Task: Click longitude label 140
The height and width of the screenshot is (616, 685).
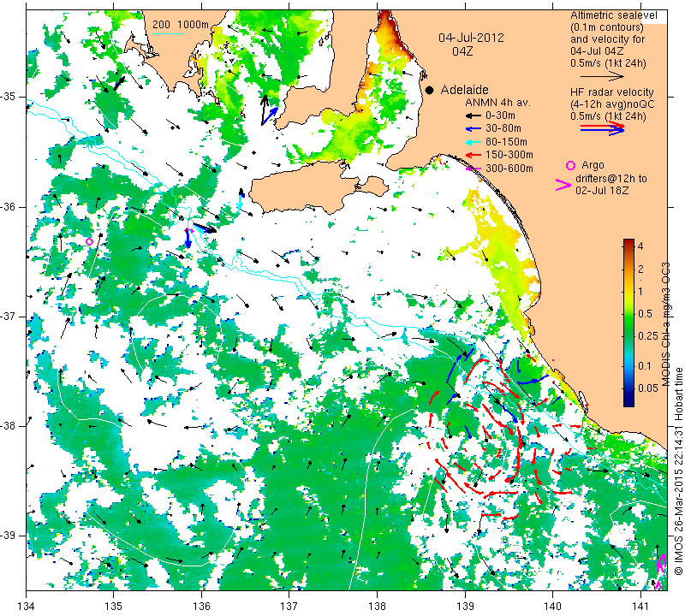Action: pyautogui.click(x=552, y=607)
